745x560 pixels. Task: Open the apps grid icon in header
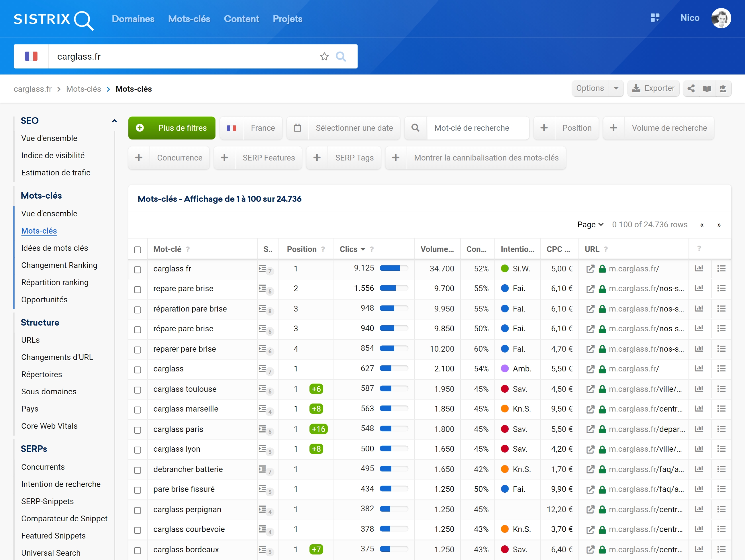(x=655, y=18)
